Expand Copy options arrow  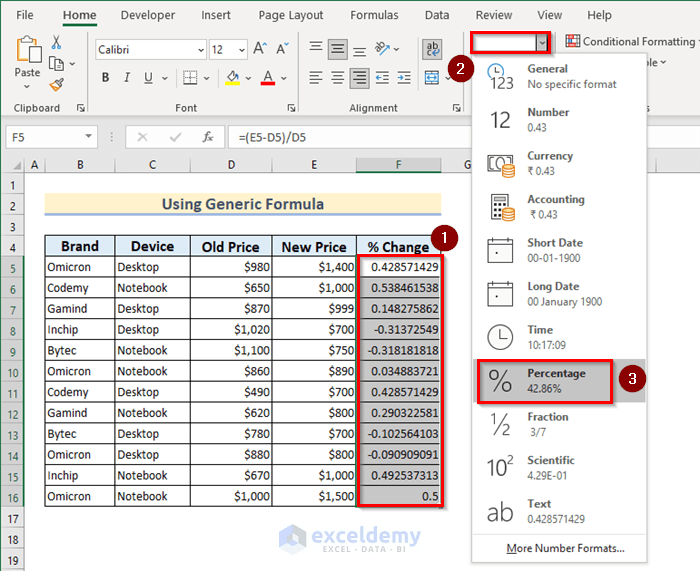click(72, 64)
